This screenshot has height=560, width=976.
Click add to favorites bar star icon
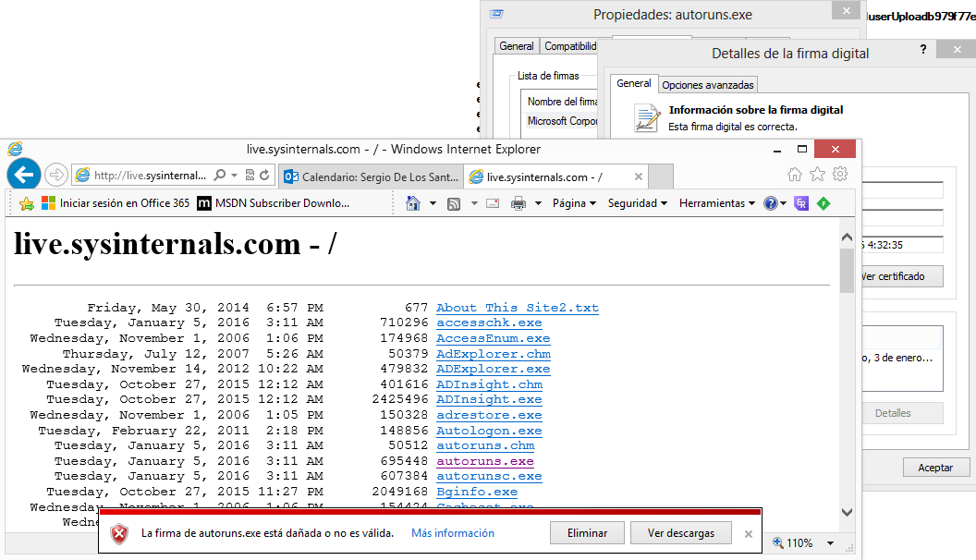click(x=27, y=203)
